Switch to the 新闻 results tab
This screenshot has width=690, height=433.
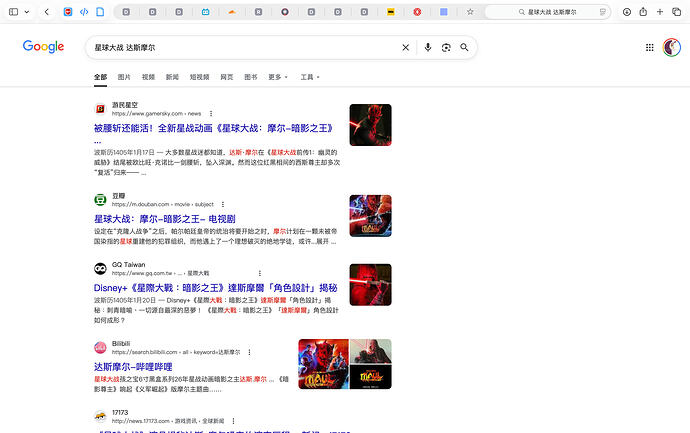(x=172, y=77)
